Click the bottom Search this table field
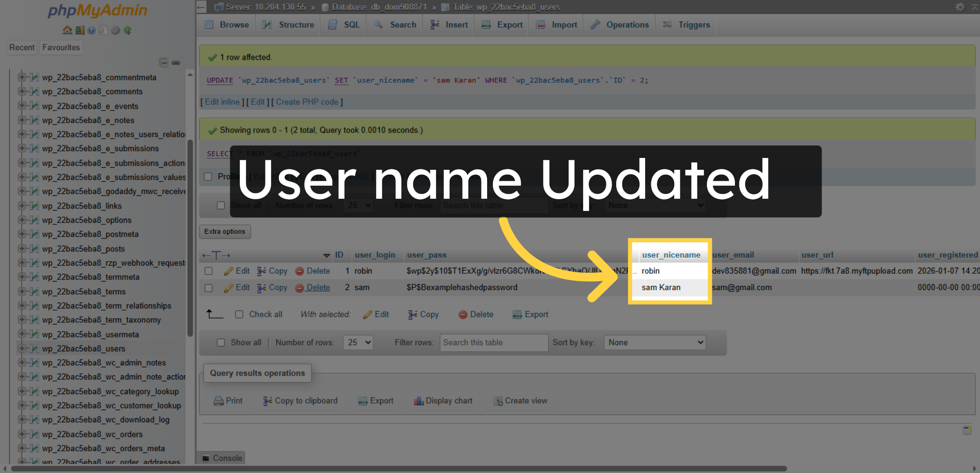Screen dimensions: 980x473 pos(494,342)
